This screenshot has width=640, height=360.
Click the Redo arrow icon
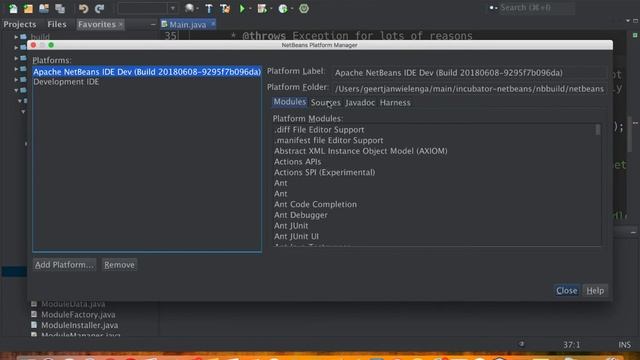click(99, 8)
